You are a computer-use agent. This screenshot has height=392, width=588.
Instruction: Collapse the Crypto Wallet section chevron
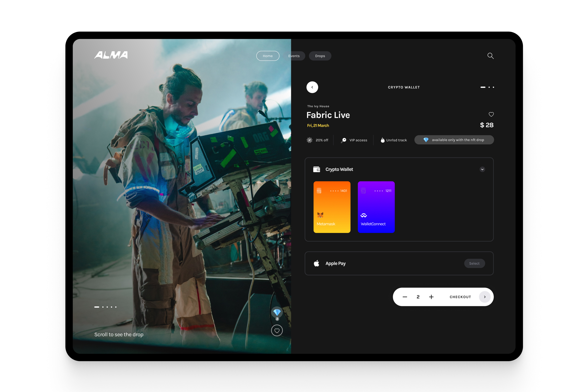click(x=482, y=169)
